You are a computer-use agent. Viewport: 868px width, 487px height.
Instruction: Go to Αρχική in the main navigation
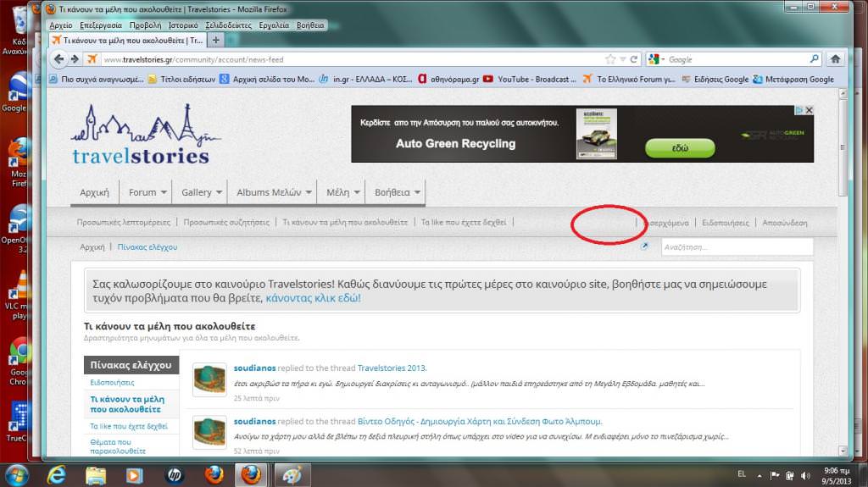(x=94, y=192)
